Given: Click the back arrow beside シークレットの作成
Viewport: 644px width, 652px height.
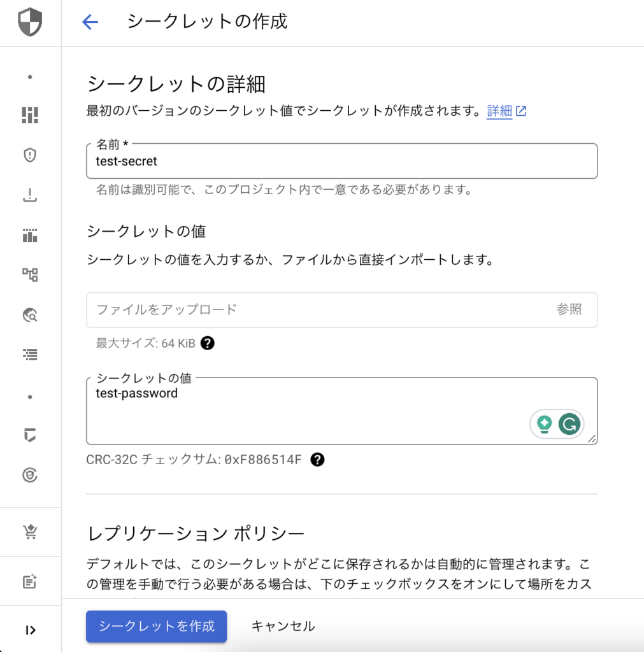Looking at the screenshot, I should click(90, 22).
